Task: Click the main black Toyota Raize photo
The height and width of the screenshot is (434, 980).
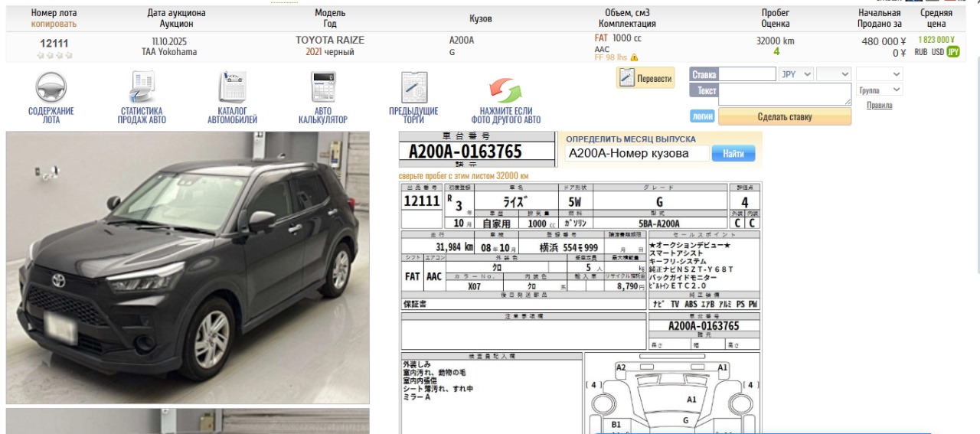Action: tap(188, 267)
